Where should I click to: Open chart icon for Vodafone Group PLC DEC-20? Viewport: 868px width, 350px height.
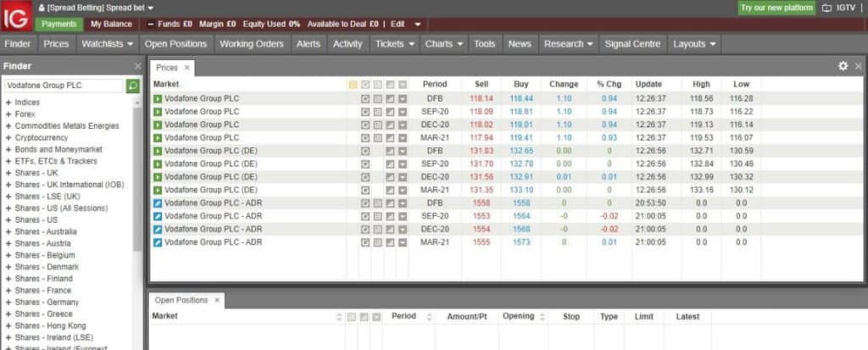[390, 125]
